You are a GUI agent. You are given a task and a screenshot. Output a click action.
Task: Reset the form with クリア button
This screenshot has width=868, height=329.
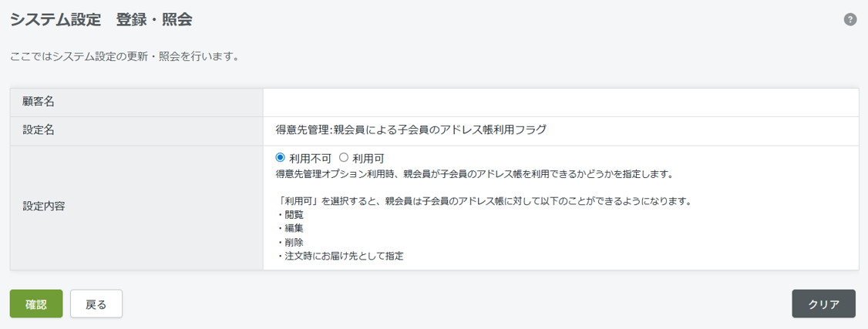[x=824, y=304]
